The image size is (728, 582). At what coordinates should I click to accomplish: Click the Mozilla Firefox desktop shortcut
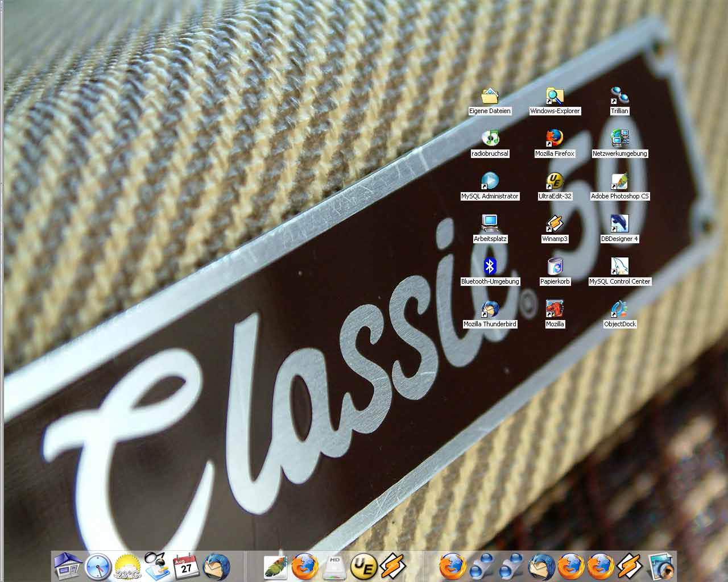555,144
